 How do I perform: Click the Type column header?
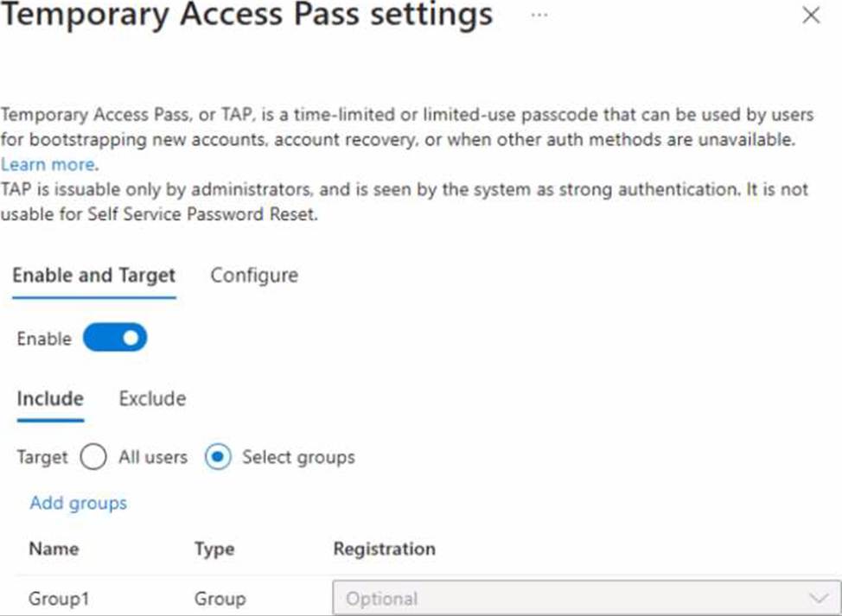click(x=214, y=549)
